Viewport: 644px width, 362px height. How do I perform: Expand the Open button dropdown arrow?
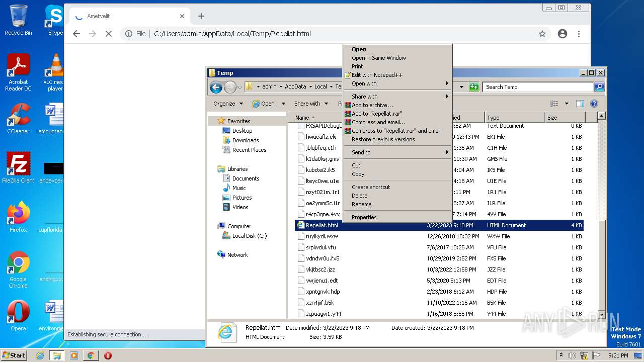283,104
